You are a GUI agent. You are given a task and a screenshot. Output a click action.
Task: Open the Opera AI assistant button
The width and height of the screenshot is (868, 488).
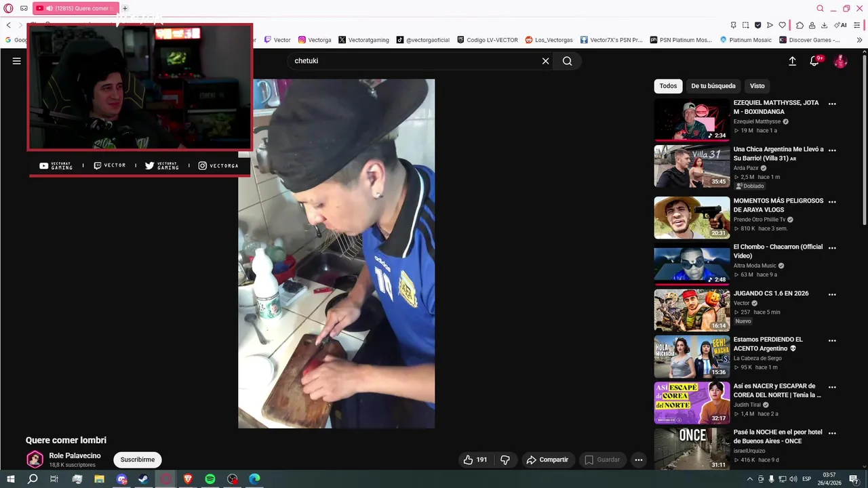click(841, 25)
